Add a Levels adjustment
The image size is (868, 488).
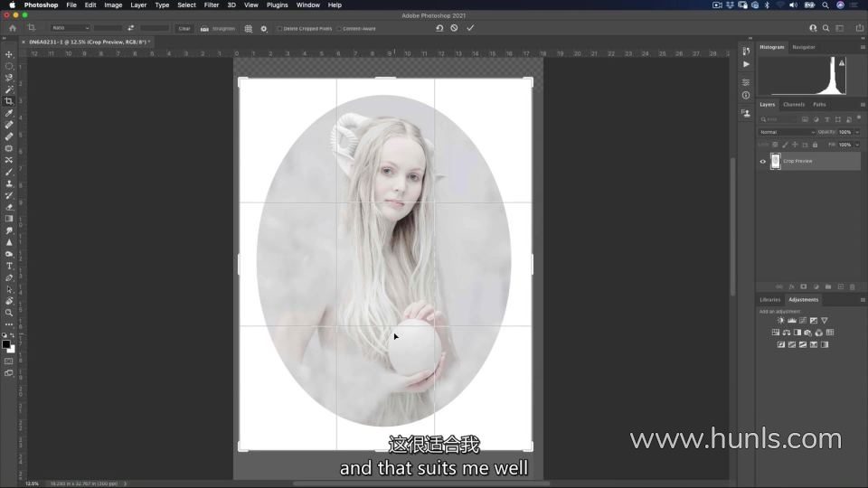[x=792, y=320]
